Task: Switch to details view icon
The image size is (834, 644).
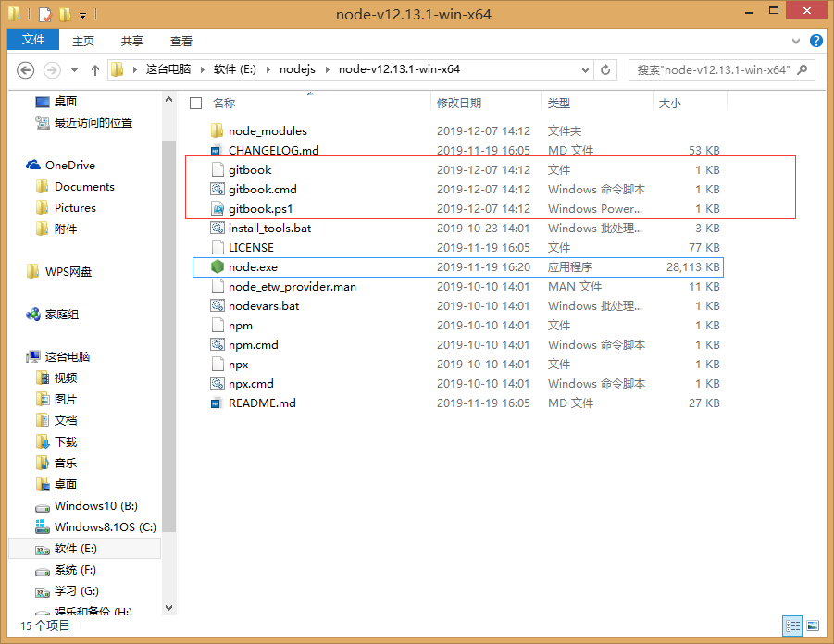Action: pyautogui.click(x=792, y=625)
